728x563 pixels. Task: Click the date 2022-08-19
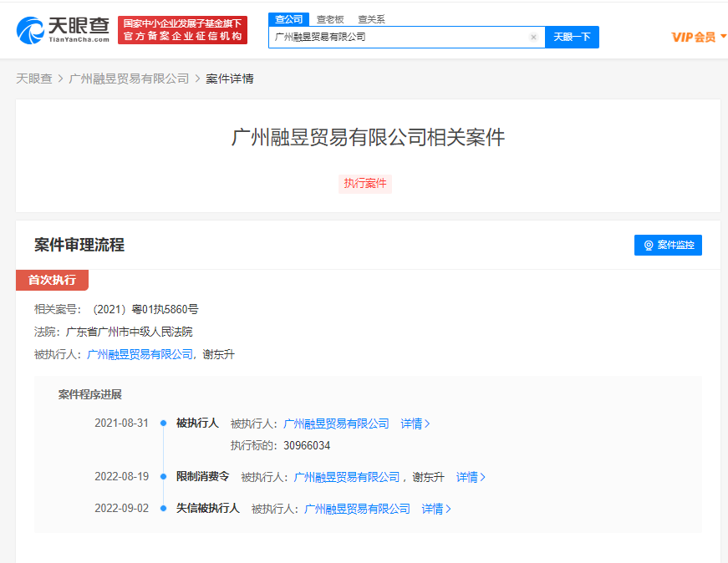(122, 477)
